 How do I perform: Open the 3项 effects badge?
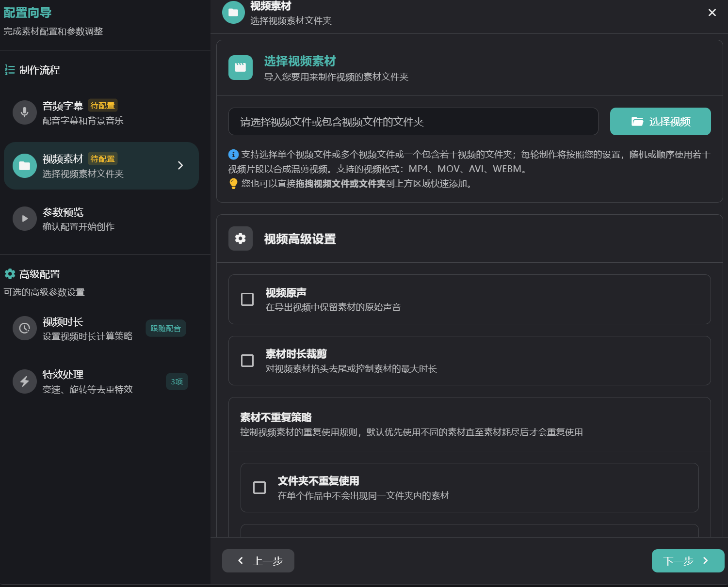click(x=177, y=381)
